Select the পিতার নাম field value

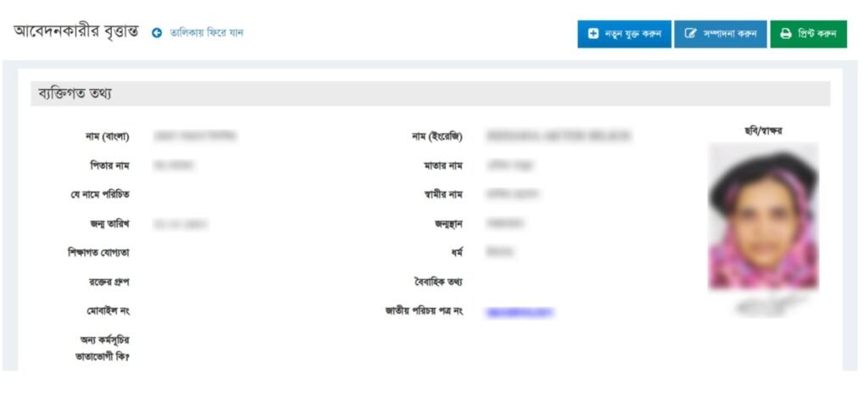pyautogui.click(x=175, y=165)
